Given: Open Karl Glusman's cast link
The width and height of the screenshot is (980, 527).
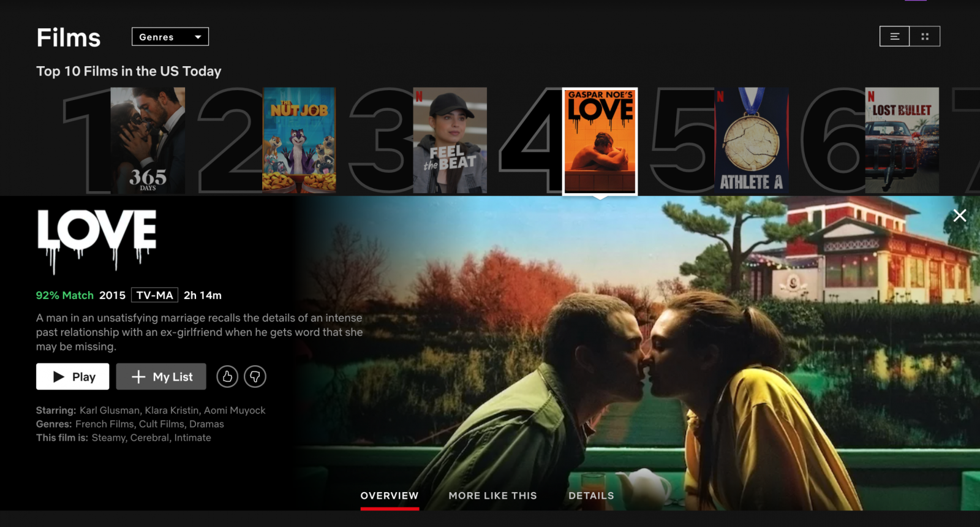Looking at the screenshot, I should point(110,411).
